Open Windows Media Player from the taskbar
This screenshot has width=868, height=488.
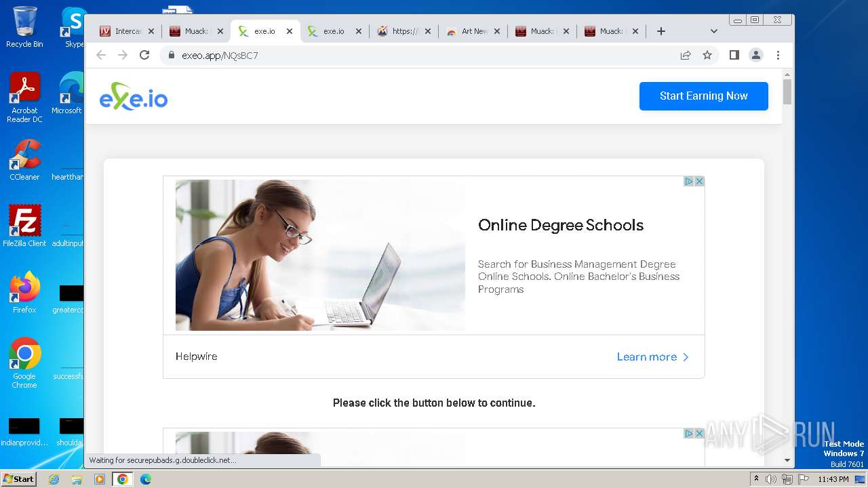coord(100,479)
